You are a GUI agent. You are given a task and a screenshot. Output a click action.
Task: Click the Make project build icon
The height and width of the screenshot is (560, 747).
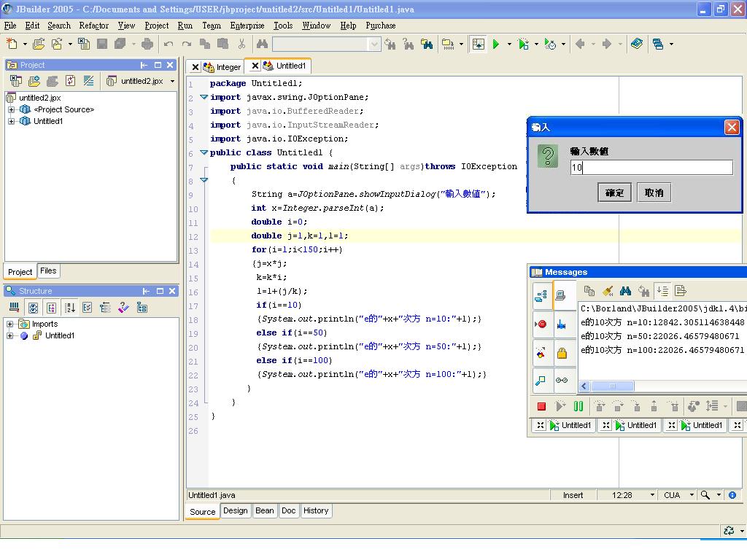click(x=448, y=44)
